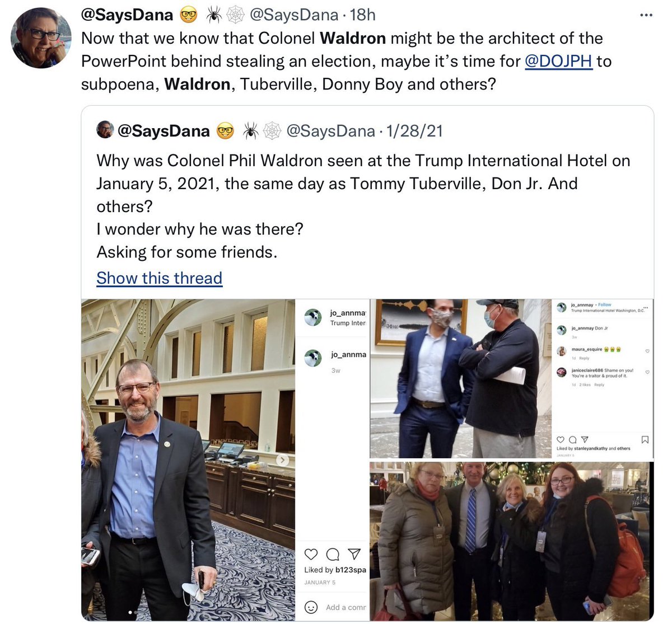Open three-dot menu on right Instagram post
This screenshot has height=624, width=672.
click(x=646, y=308)
